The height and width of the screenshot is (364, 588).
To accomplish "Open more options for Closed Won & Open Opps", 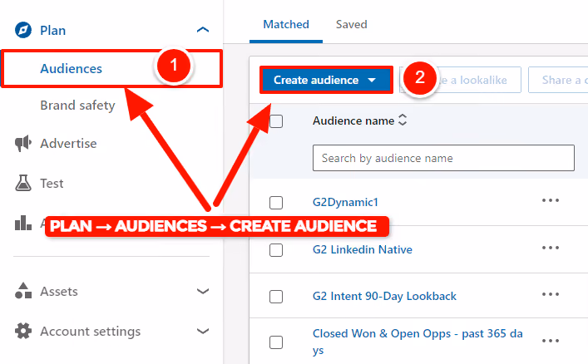I will 550,341.
